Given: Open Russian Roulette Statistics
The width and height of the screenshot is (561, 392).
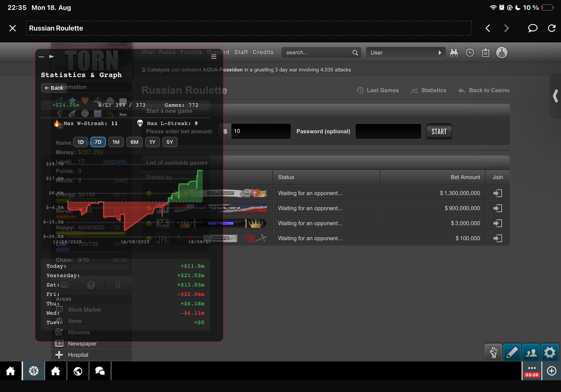Looking at the screenshot, I should (x=428, y=90).
